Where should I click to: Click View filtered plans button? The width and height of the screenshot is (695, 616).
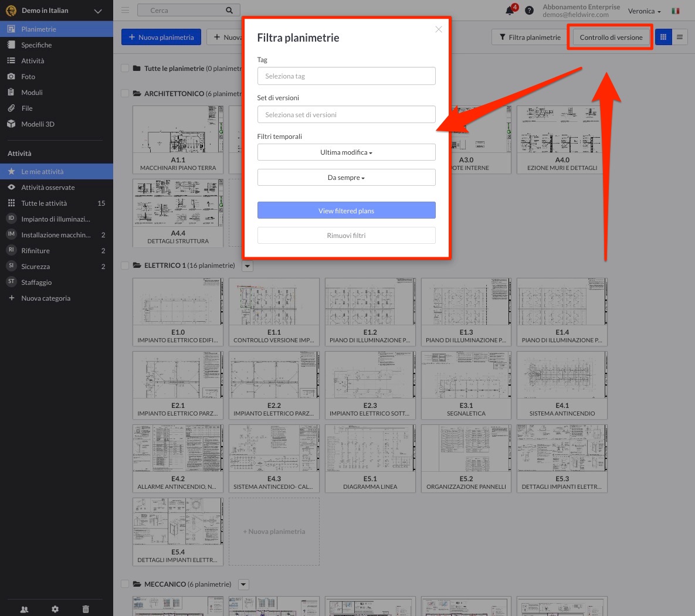pyautogui.click(x=346, y=210)
